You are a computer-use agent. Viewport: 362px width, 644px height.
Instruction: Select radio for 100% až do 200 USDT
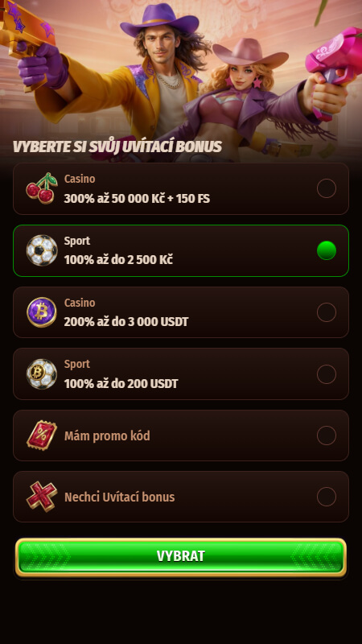[x=327, y=374]
